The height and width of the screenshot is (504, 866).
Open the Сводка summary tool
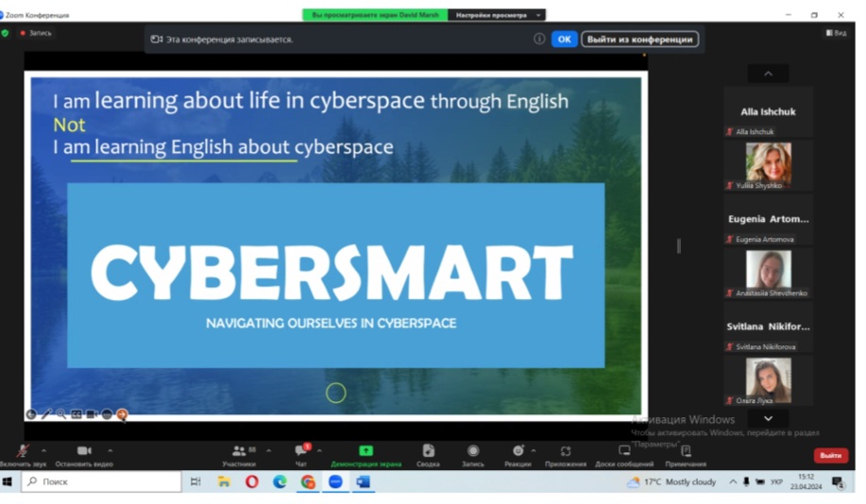click(x=428, y=451)
